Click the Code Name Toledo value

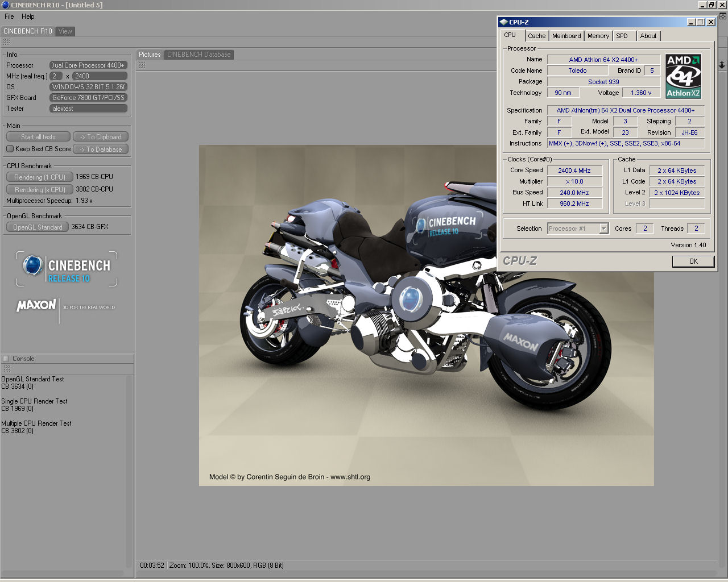pyautogui.click(x=577, y=70)
